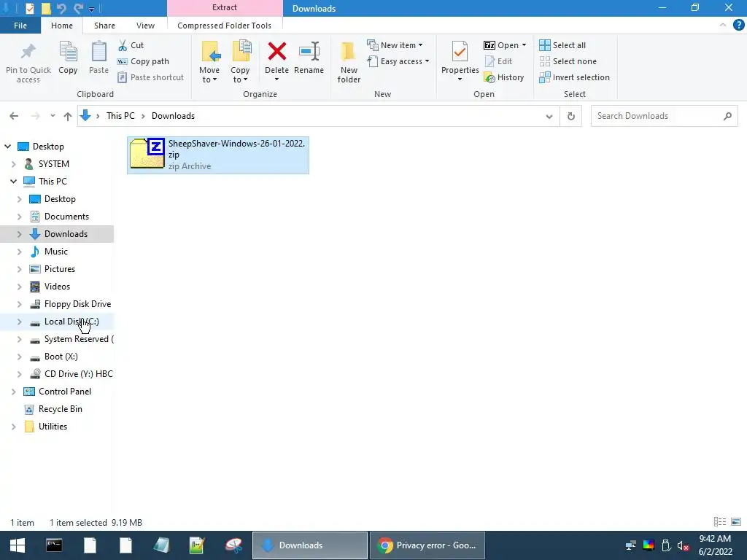Click the Extract contextual tab header

coord(225,7)
